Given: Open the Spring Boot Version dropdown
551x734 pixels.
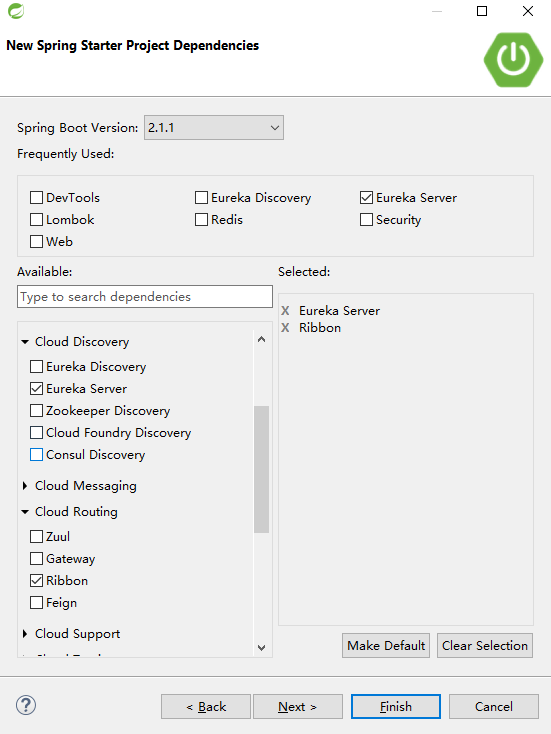Looking at the screenshot, I should [x=214, y=127].
